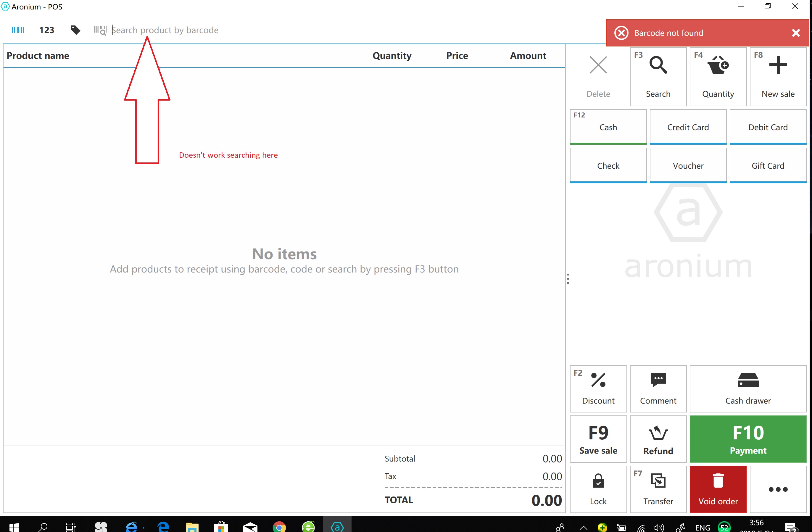Expand more options with three dots
This screenshot has height=532, width=812.
click(778, 489)
